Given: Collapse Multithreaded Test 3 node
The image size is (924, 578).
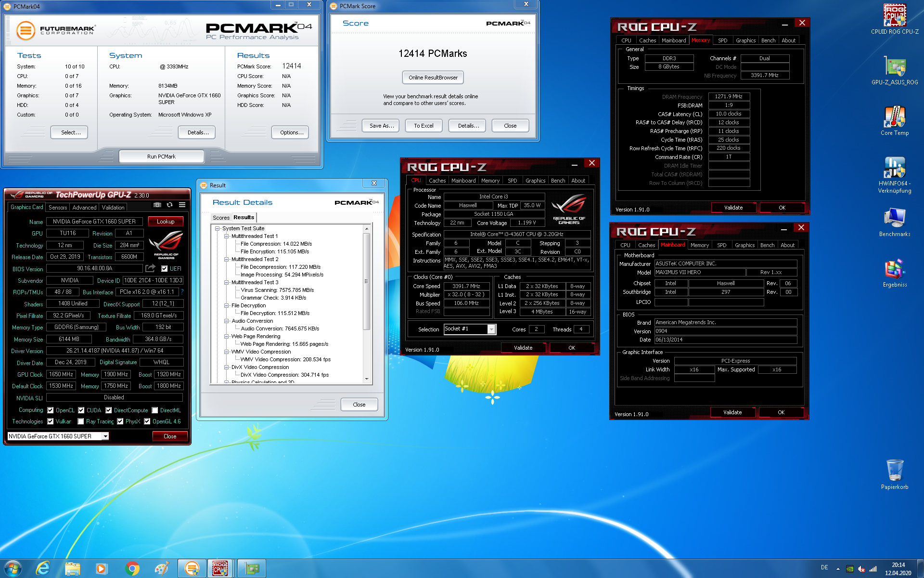Looking at the screenshot, I should tap(227, 282).
